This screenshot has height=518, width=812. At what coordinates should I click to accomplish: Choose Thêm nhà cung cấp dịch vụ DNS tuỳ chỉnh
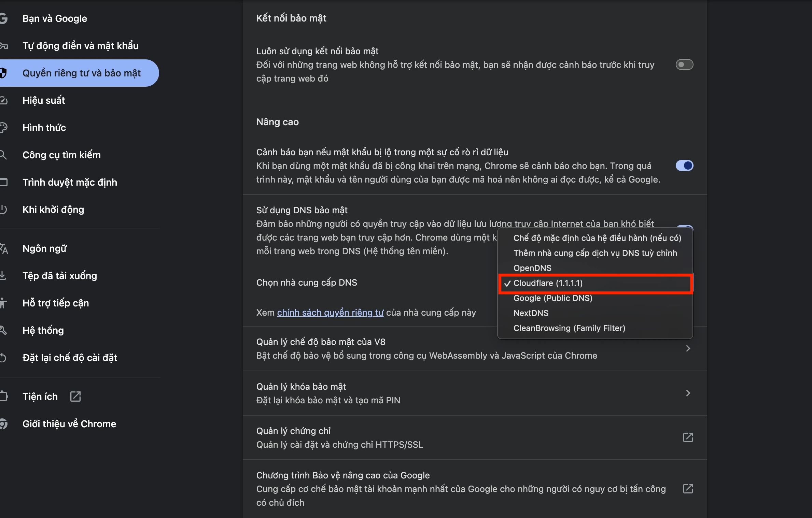click(x=595, y=253)
